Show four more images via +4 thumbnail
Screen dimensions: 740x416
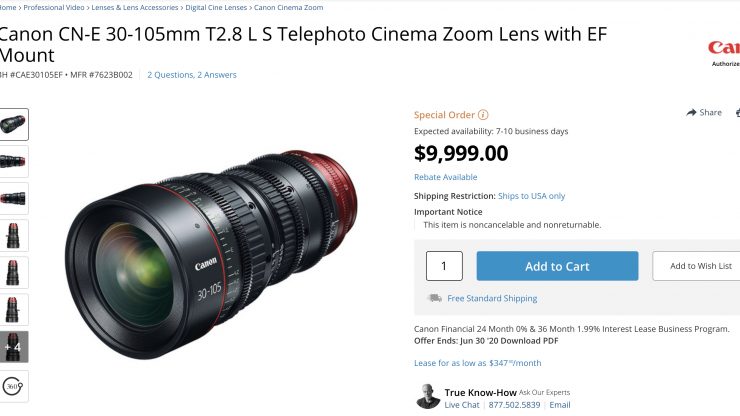click(x=14, y=347)
